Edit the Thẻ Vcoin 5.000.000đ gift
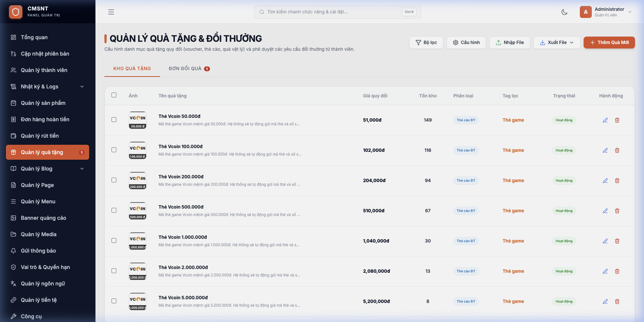The width and height of the screenshot is (644, 322). point(605,301)
